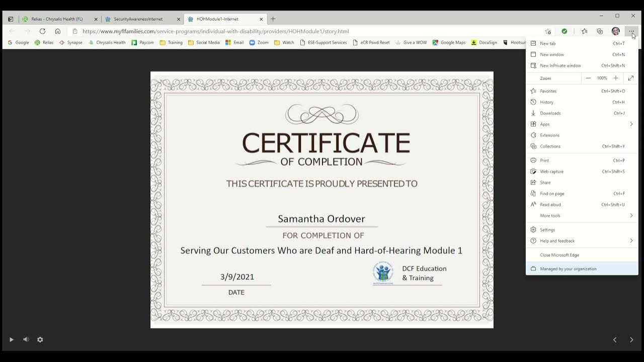Viewport: 644px width, 362px height.
Task: Open Favorites from the menu
Action: 582,92
